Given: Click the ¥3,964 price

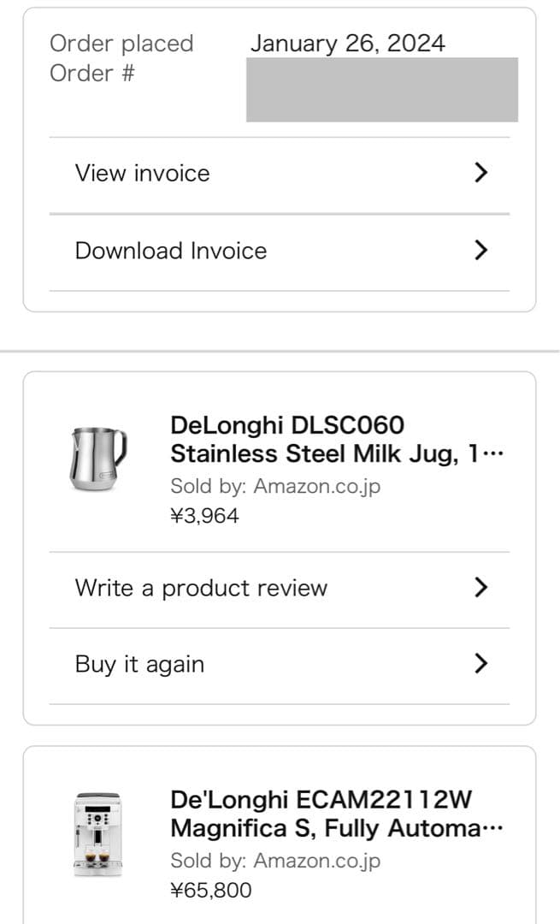Looking at the screenshot, I should click(x=204, y=515).
